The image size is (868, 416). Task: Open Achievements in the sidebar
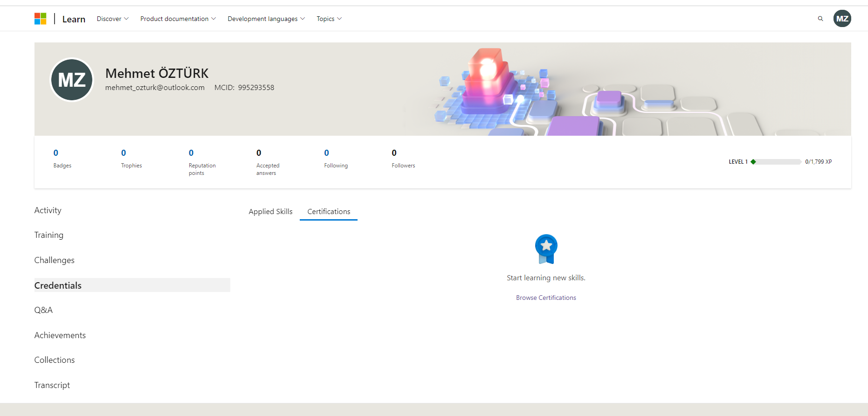(x=60, y=335)
